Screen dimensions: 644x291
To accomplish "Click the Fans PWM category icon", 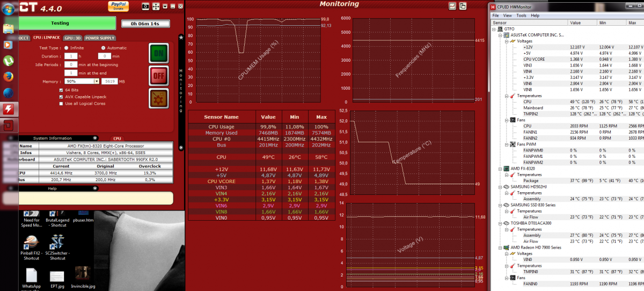I will click(x=511, y=144).
